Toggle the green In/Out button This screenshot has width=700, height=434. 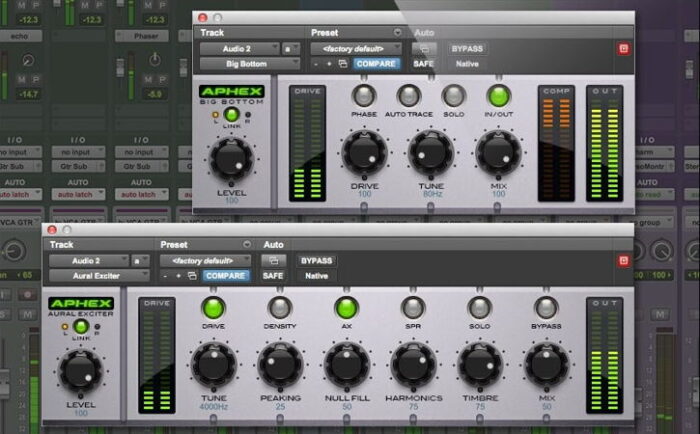pyautogui.click(x=498, y=95)
